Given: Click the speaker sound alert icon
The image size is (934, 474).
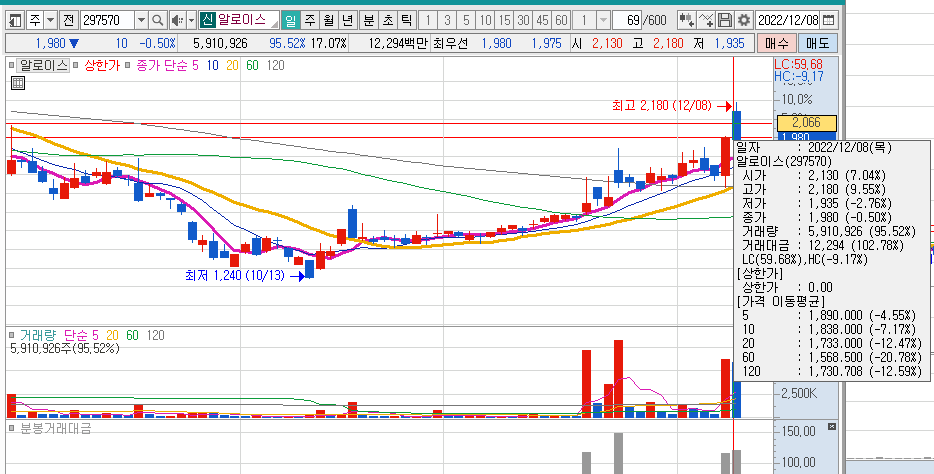Looking at the screenshot, I should click(177, 20).
